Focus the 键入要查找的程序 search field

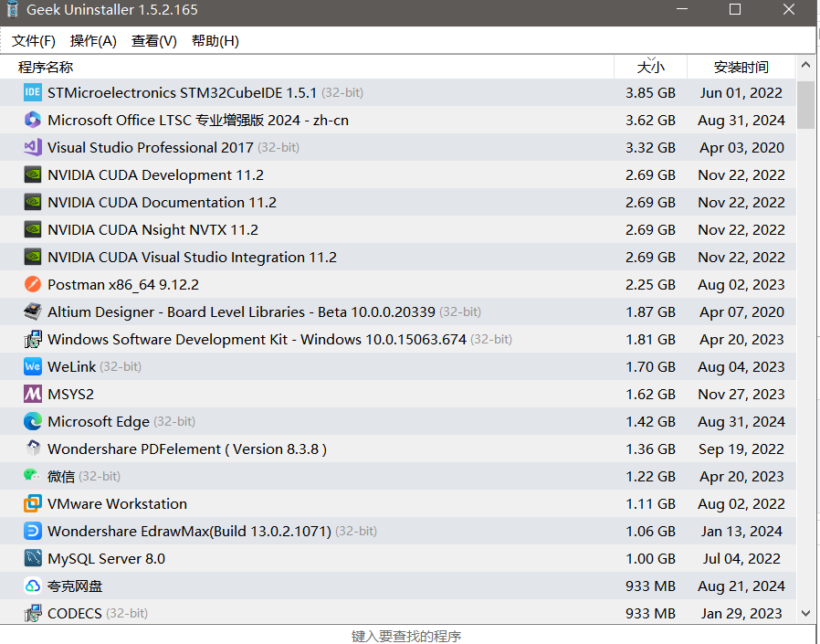click(x=406, y=635)
